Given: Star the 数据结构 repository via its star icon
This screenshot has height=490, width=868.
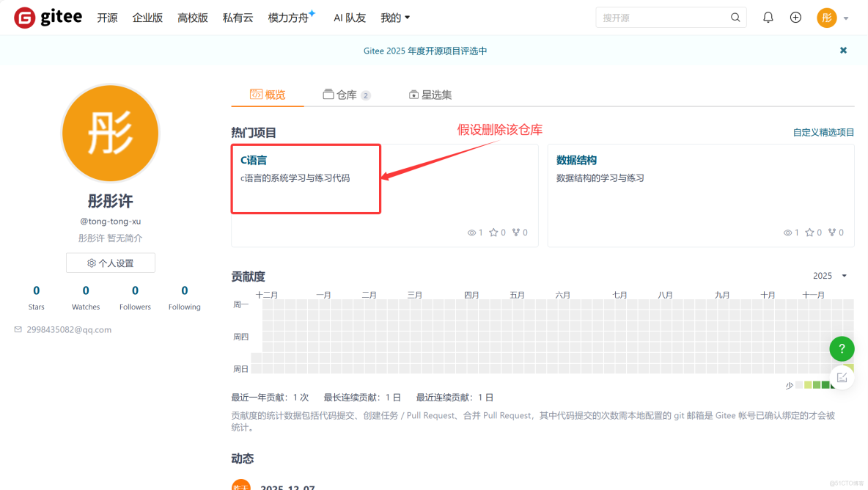Looking at the screenshot, I should coord(809,232).
